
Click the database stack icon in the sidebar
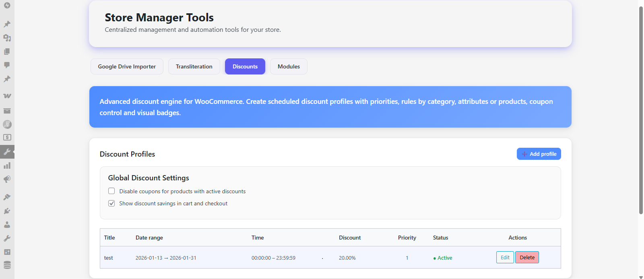[x=7, y=265]
